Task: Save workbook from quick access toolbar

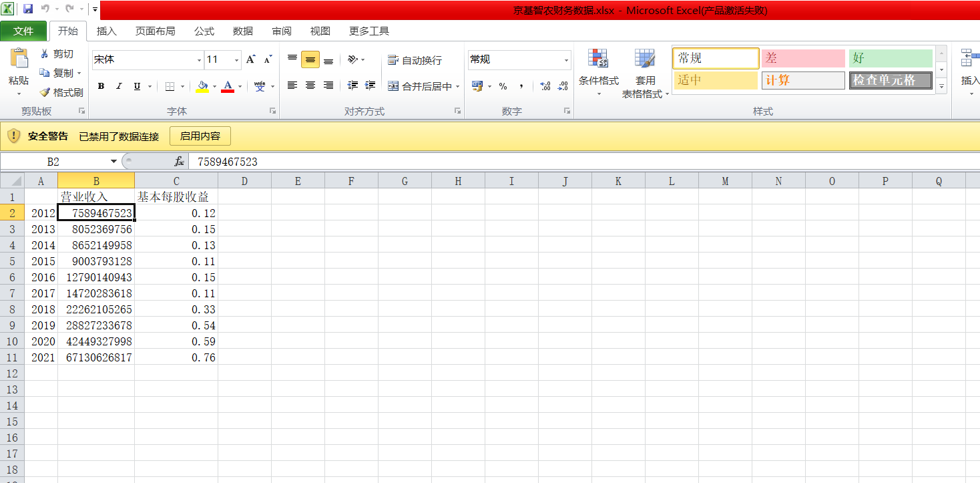Action: pyautogui.click(x=28, y=9)
